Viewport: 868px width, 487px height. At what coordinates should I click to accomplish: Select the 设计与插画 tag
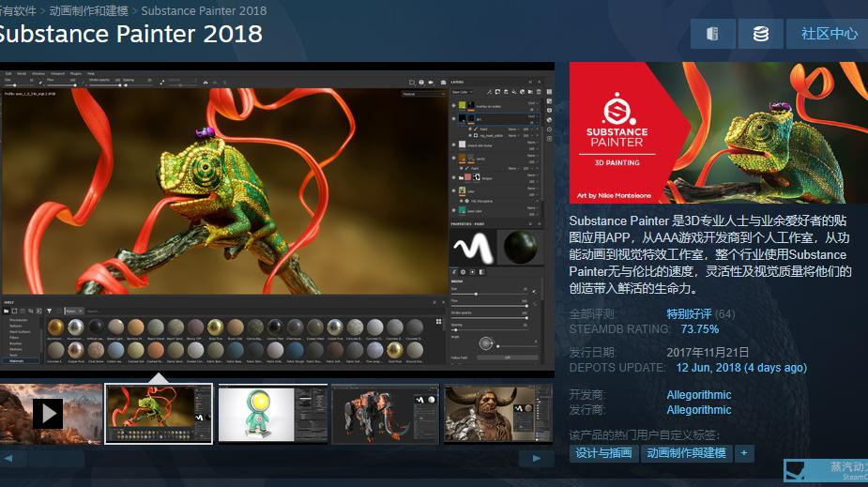pyautogui.click(x=603, y=453)
